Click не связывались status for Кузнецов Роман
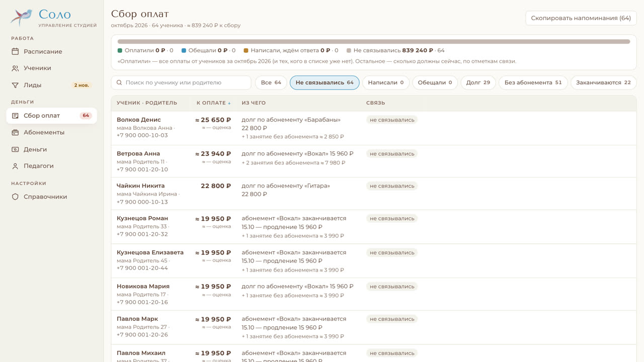The image size is (644, 362). 392,219
